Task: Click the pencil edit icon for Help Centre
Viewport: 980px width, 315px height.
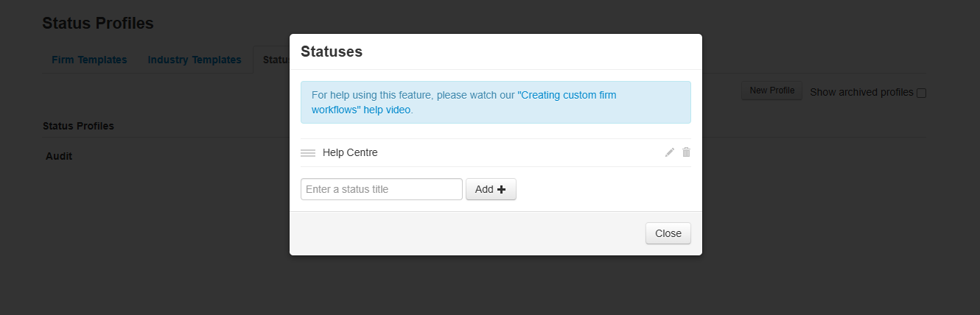Action: point(669,152)
